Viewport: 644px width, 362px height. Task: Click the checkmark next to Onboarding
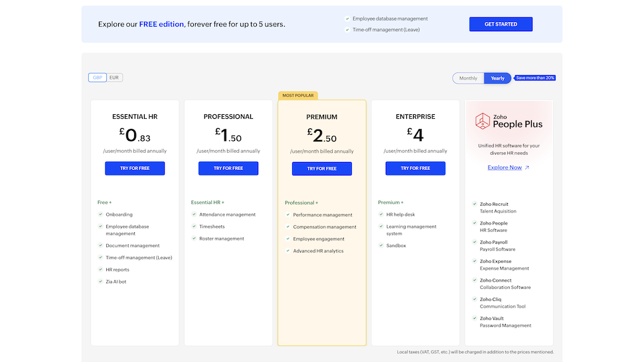click(100, 214)
